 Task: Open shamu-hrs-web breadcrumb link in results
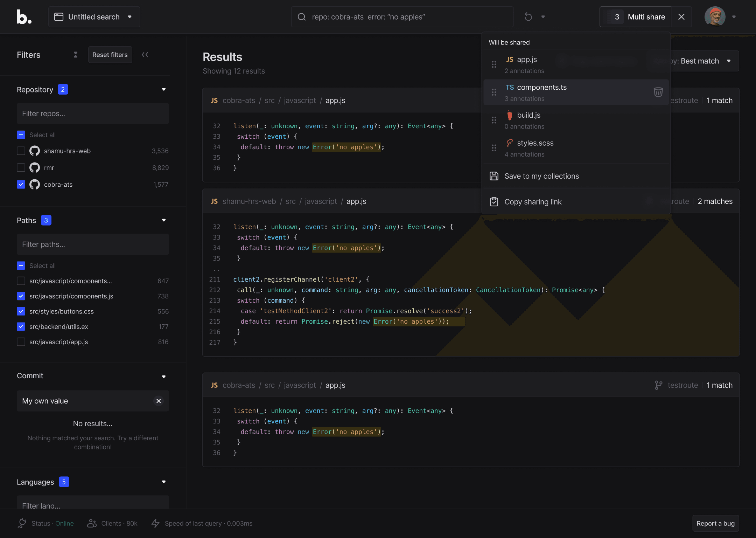click(249, 201)
